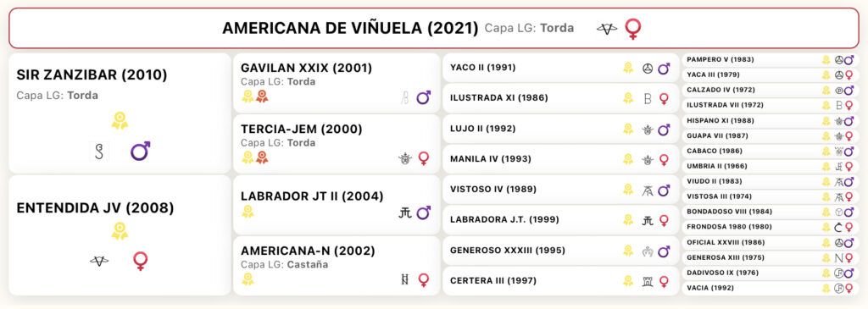The width and height of the screenshot is (868, 309).
Task: Click the female symbol in AMERICANA DE VIÑUELA header
Action: point(632,29)
